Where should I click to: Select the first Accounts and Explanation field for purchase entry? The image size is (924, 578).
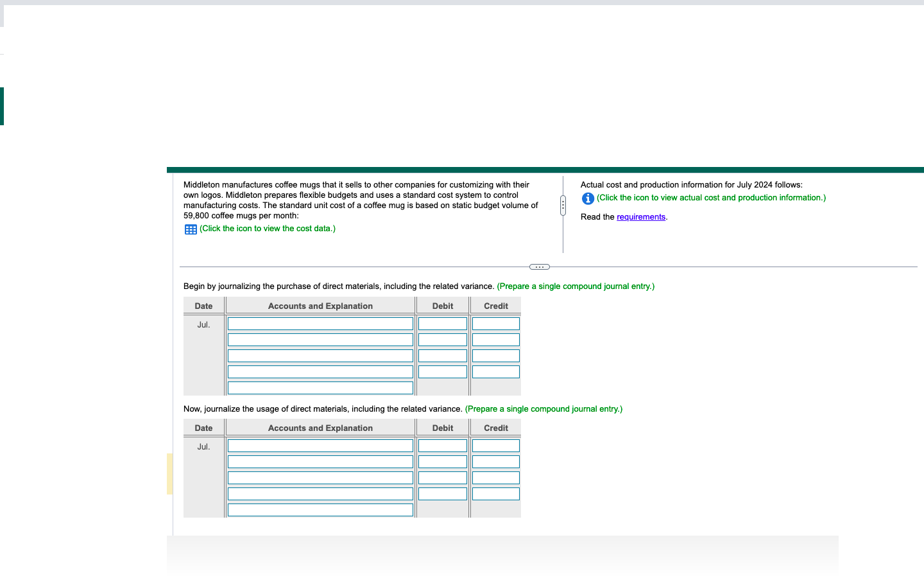320,323
